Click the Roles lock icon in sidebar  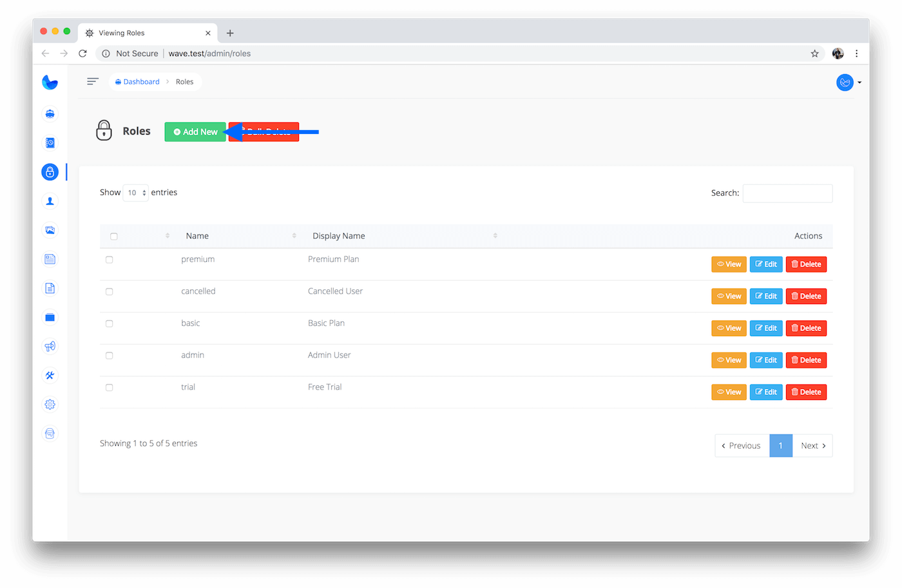[x=50, y=172]
